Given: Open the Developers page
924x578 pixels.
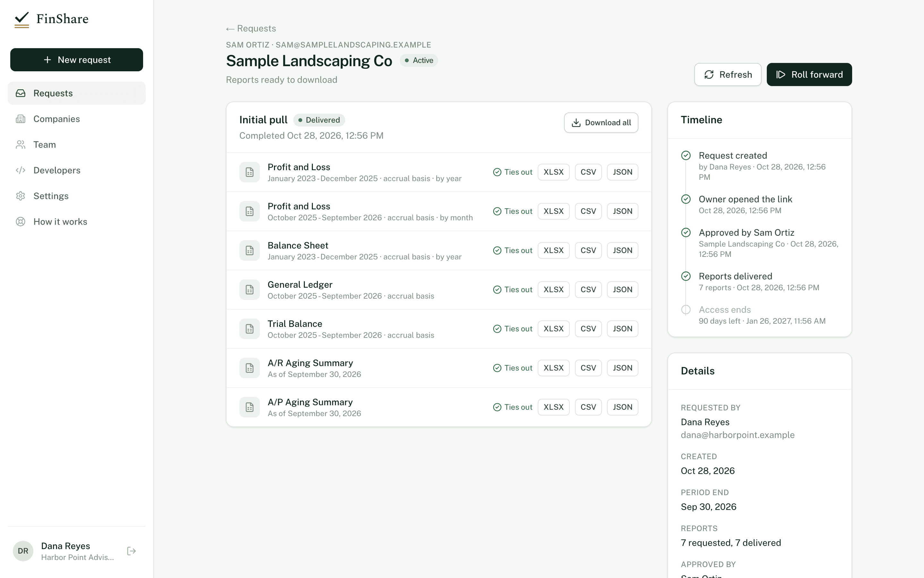Looking at the screenshot, I should [77, 170].
